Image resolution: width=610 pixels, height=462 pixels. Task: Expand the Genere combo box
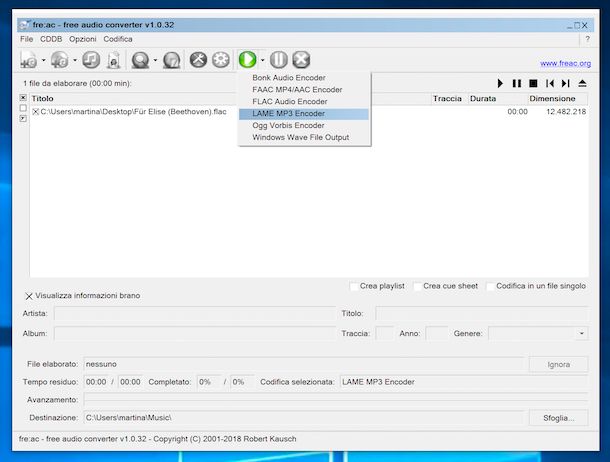pyautogui.click(x=582, y=333)
